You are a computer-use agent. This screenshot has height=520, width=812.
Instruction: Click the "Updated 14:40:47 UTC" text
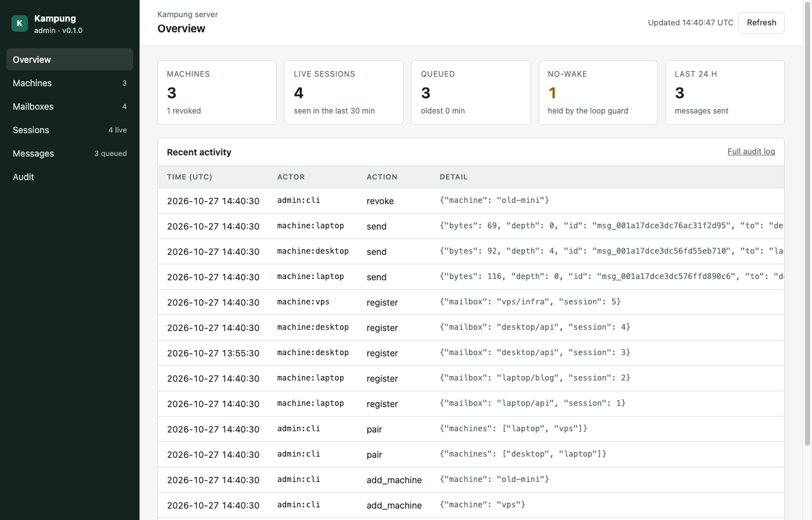tap(690, 23)
